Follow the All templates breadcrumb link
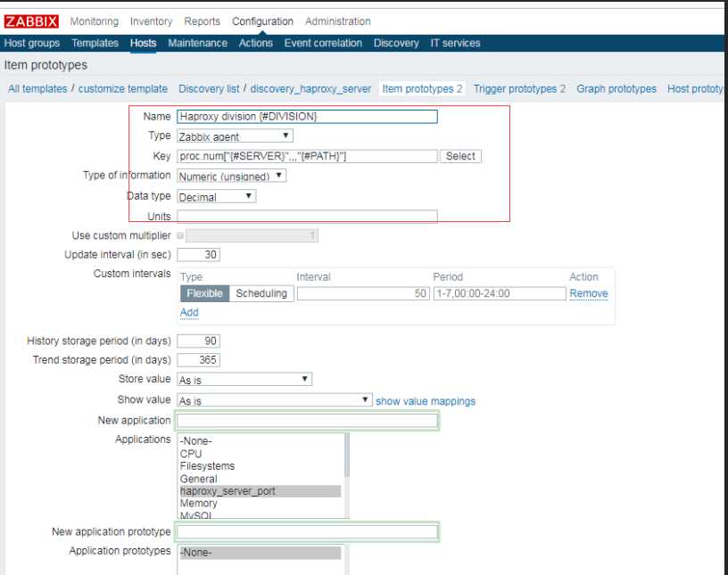This screenshot has height=575, width=728. (x=37, y=88)
